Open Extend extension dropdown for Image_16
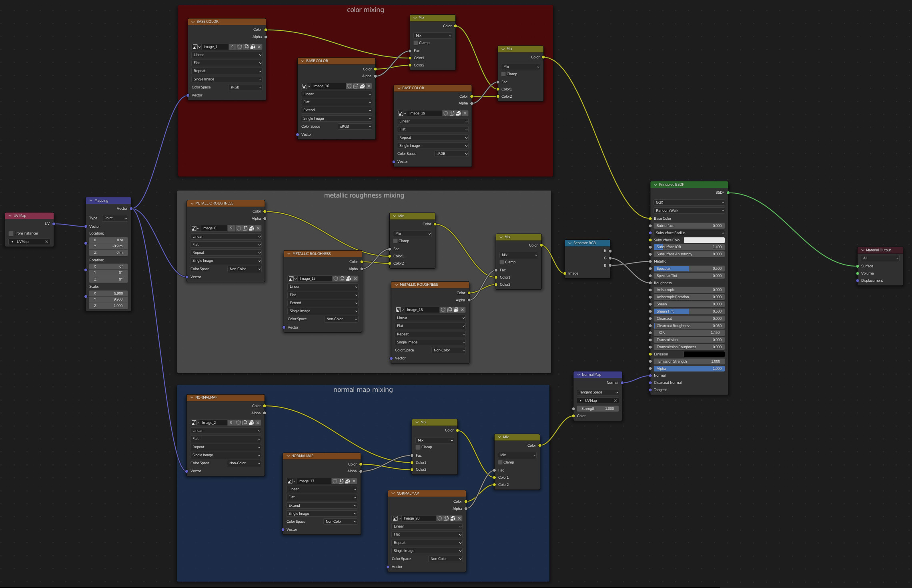Image resolution: width=912 pixels, height=588 pixels. pos(337,110)
